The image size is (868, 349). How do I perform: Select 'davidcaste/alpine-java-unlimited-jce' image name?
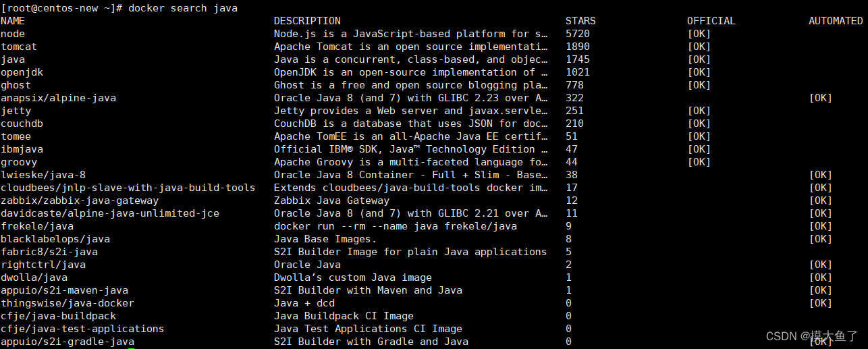tap(110, 213)
